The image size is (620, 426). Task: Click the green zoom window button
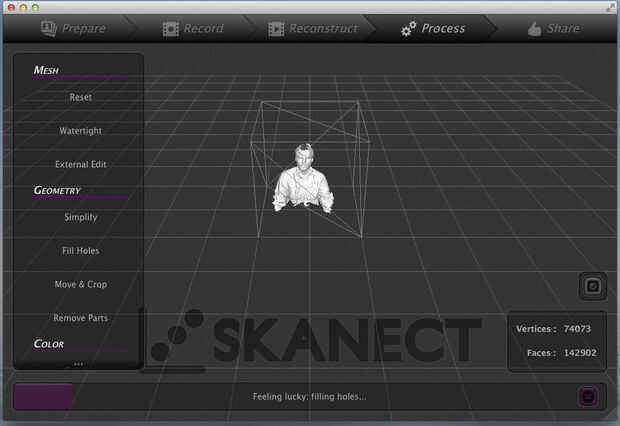click(36, 7)
